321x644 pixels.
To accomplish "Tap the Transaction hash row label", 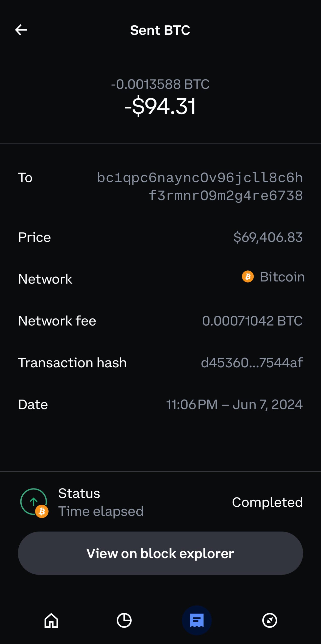I will 72,363.
